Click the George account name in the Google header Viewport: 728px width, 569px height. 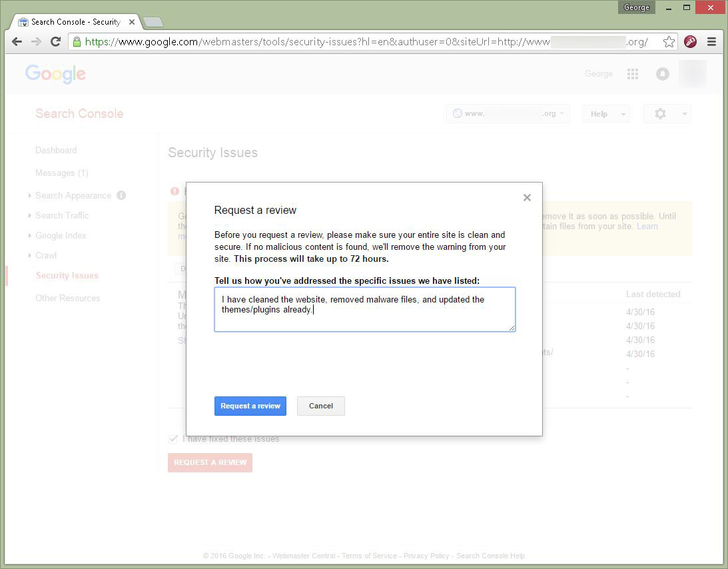(x=599, y=74)
